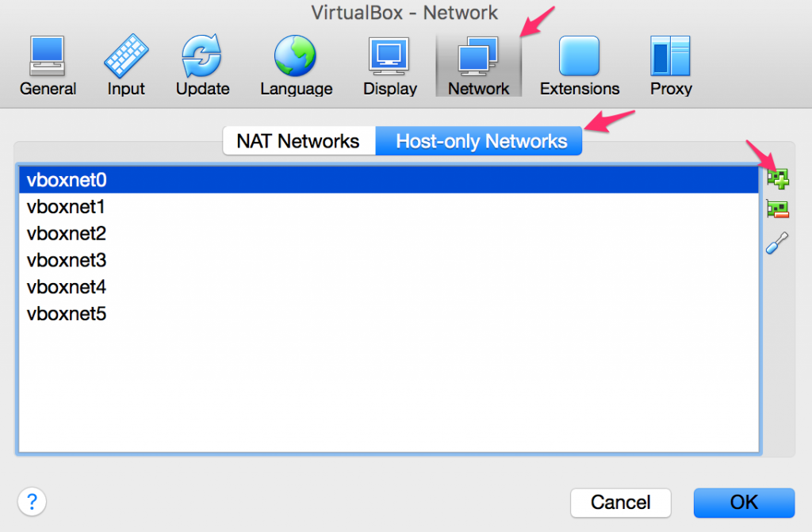Open the Update settings pane
Screen dimensions: 812x532
[x=201, y=63]
